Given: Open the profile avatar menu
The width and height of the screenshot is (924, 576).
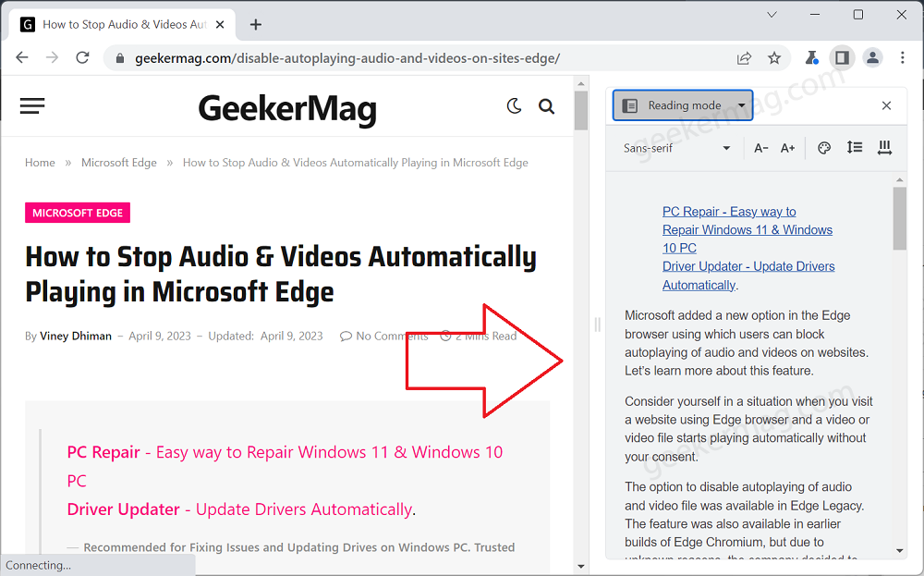Looking at the screenshot, I should point(873,57).
